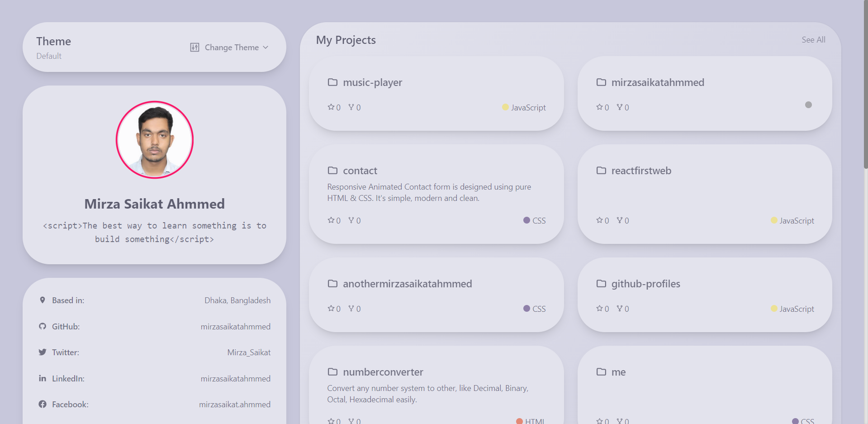Click the folder icon beside github-profiles
868x424 pixels.
(x=601, y=284)
